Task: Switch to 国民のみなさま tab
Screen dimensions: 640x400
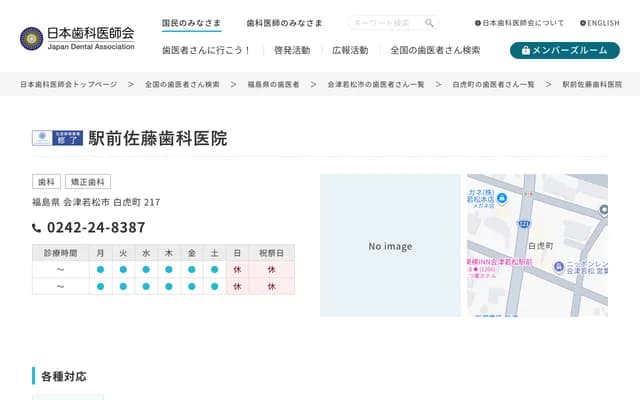Action: (x=191, y=23)
